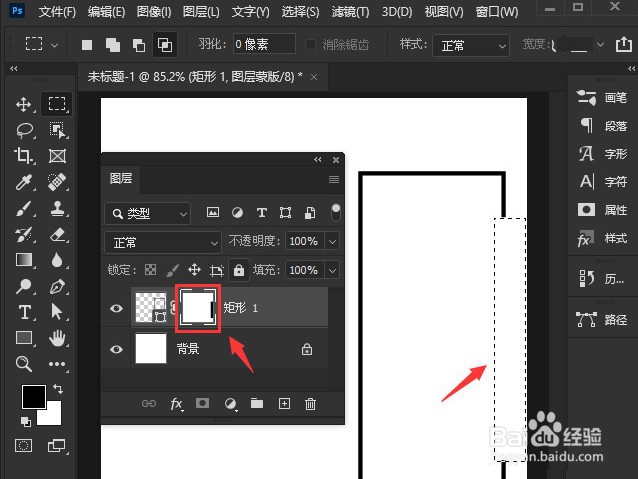
Task: Open the 属性 panel
Action: click(602, 210)
